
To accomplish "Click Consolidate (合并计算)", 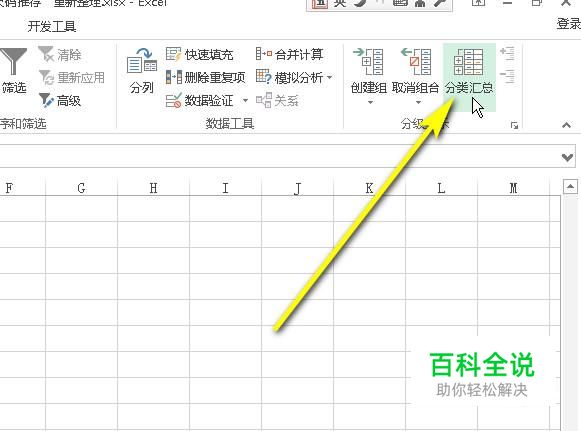I will (289, 54).
